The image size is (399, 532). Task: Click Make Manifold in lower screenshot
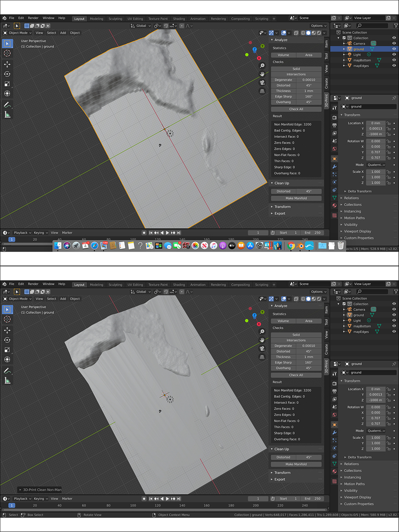point(296,464)
